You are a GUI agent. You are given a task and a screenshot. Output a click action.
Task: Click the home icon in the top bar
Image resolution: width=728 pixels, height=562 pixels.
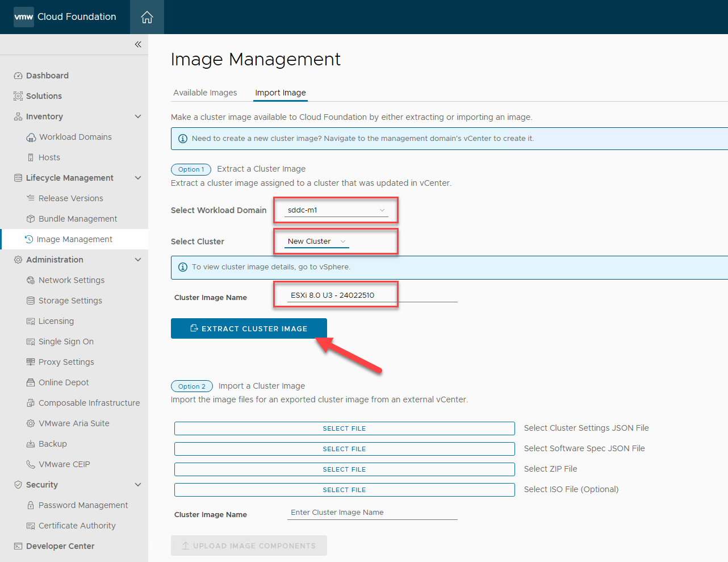pos(147,17)
